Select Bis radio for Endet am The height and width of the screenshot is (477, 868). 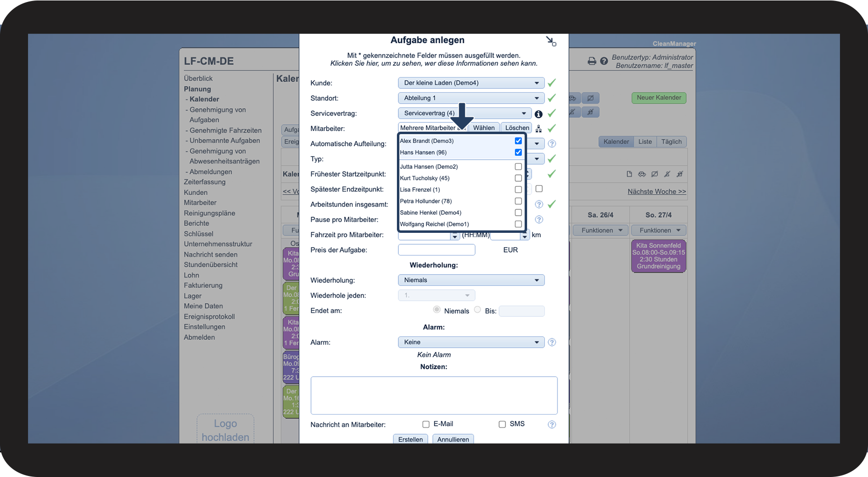[x=477, y=309]
